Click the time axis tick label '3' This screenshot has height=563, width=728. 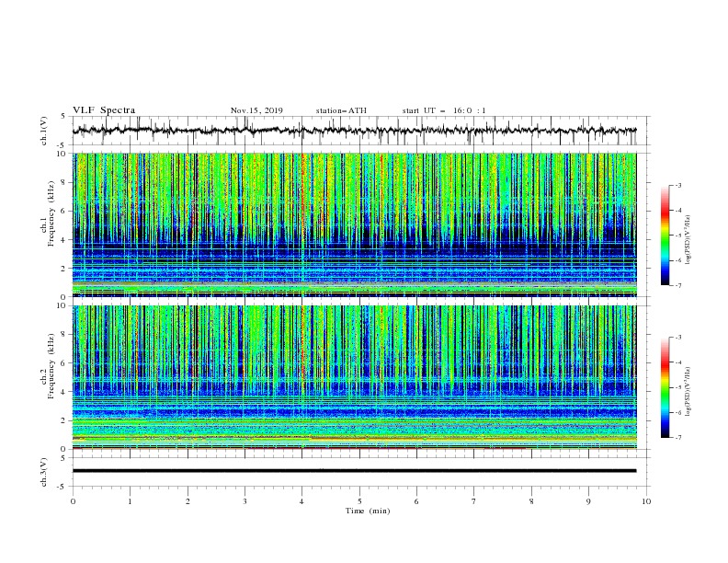click(245, 501)
